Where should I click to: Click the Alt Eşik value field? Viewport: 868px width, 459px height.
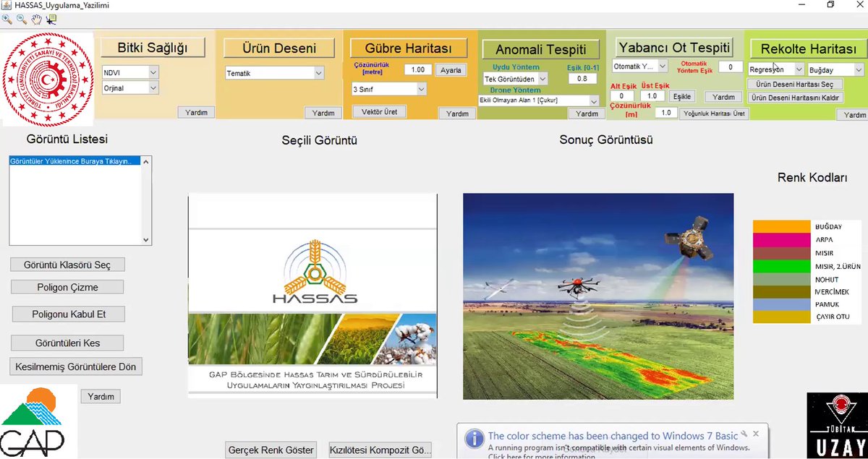(x=622, y=95)
